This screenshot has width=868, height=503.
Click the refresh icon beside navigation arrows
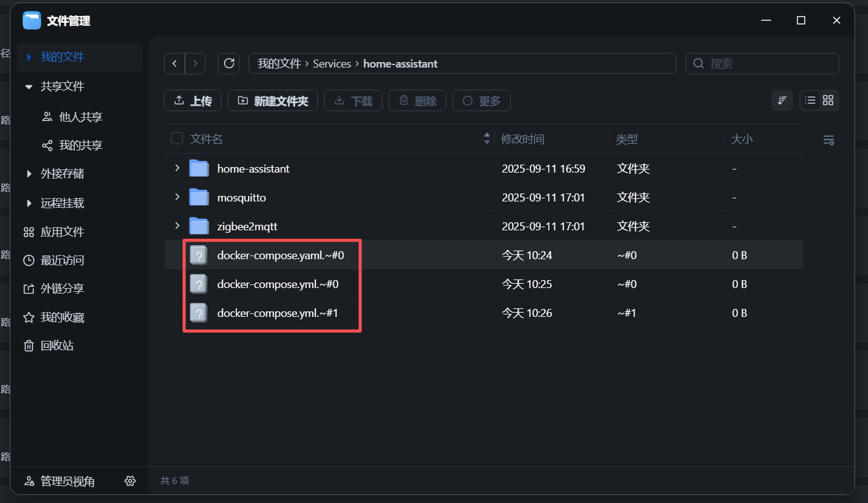229,63
